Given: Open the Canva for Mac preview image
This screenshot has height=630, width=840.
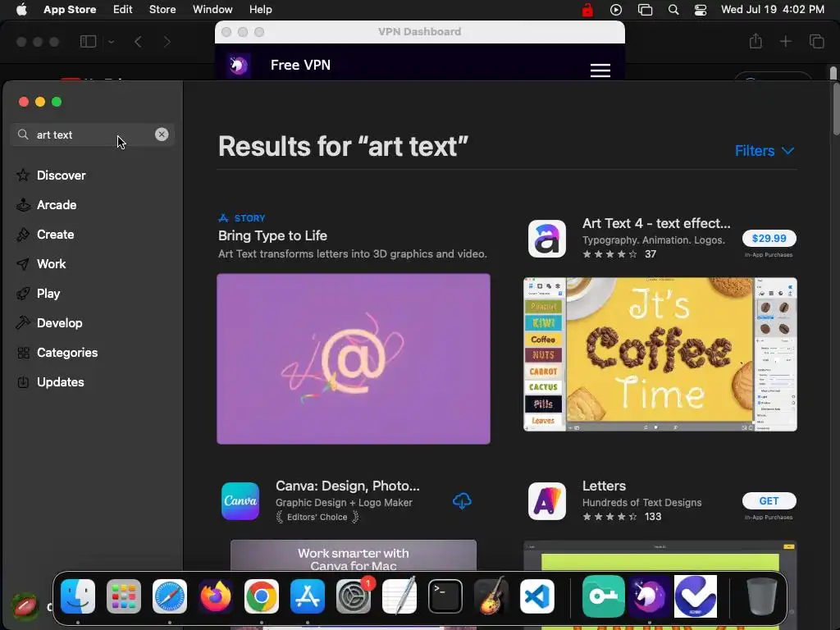Looking at the screenshot, I should coord(353,555).
